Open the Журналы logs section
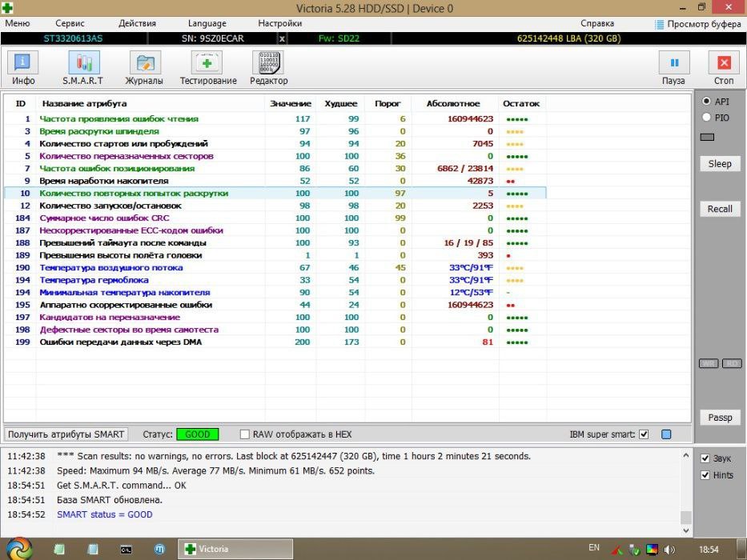 click(x=144, y=69)
